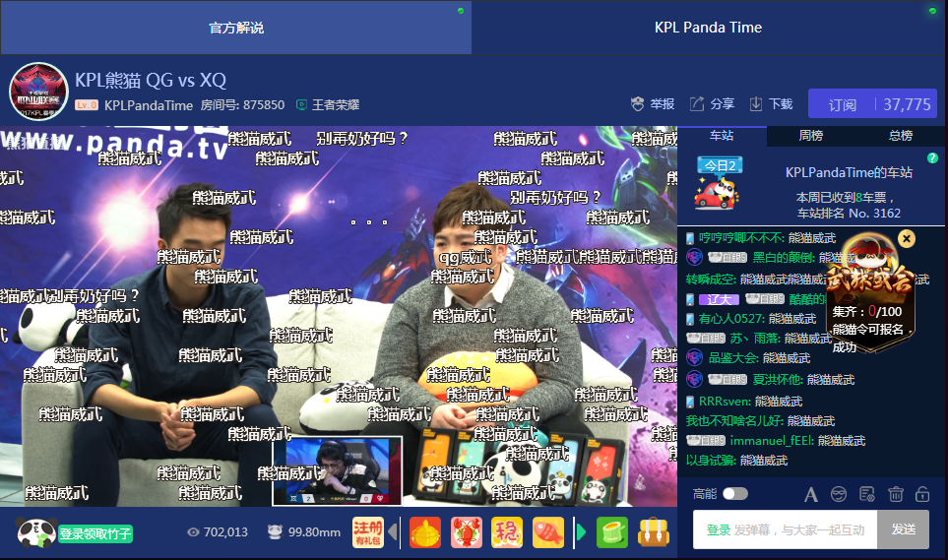
Task: Click the 分享 share icon
Action: tap(697, 104)
